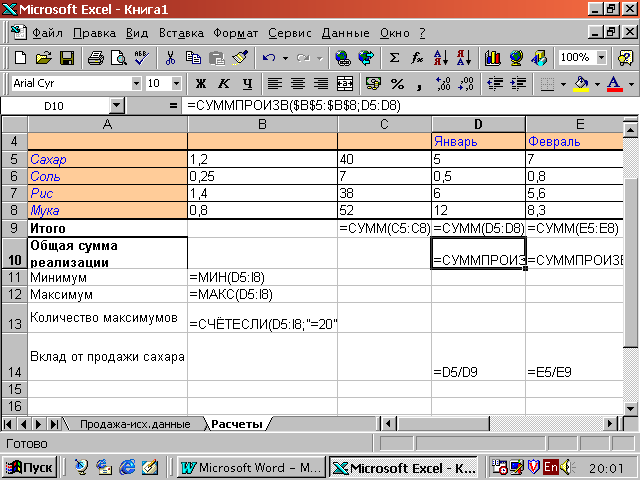This screenshot has height=480, width=640.
Task: Open the zoom 100% dropdown
Action: (x=601, y=58)
